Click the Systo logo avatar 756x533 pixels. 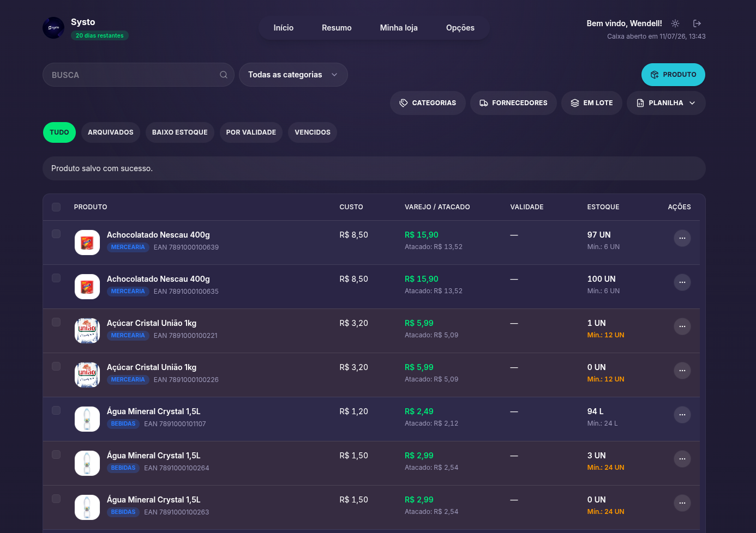click(53, 28)
